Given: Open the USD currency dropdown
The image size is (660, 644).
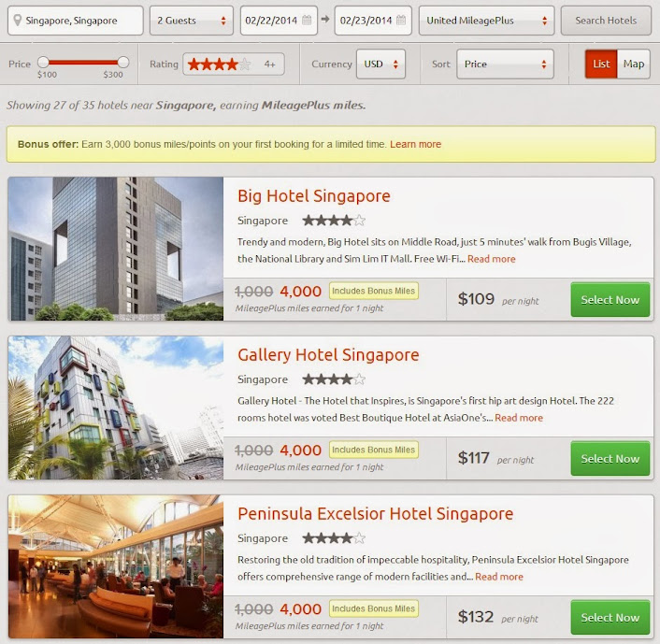Looking at the screenshot, I should click(380, 64).
